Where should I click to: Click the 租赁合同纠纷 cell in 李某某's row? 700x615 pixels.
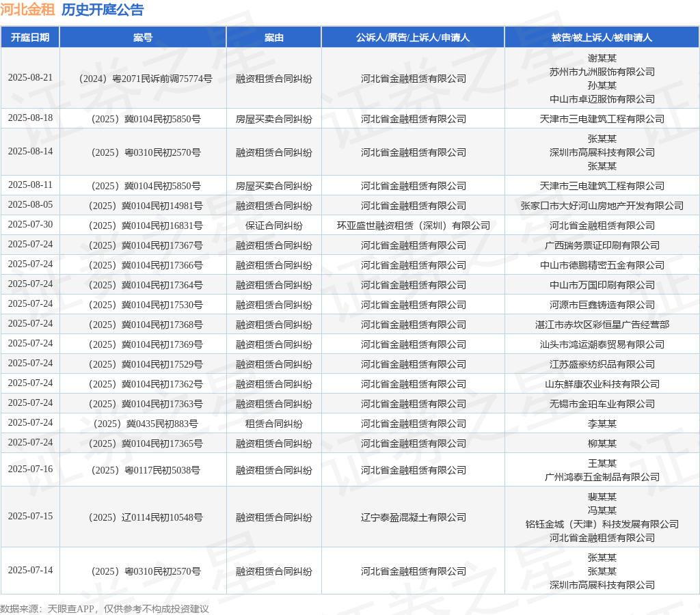coord(273,424)
